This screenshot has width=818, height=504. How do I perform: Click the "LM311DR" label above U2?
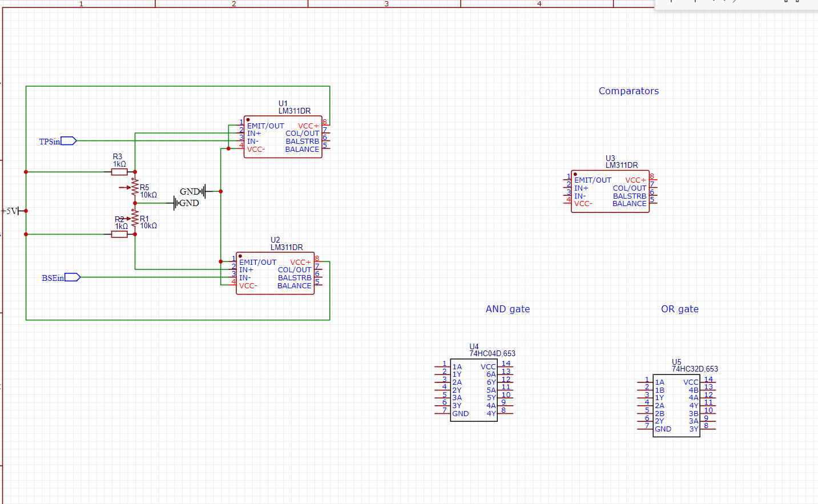287,247
